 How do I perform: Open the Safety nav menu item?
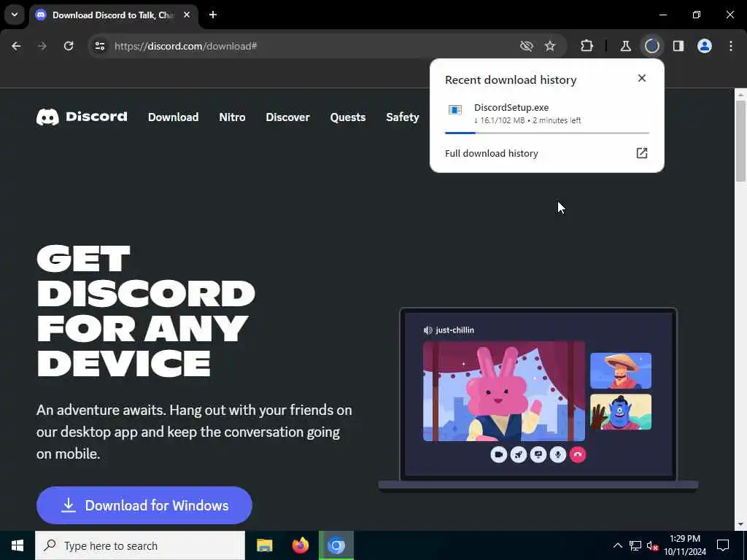pyautogui.click(x=403, y=117)
